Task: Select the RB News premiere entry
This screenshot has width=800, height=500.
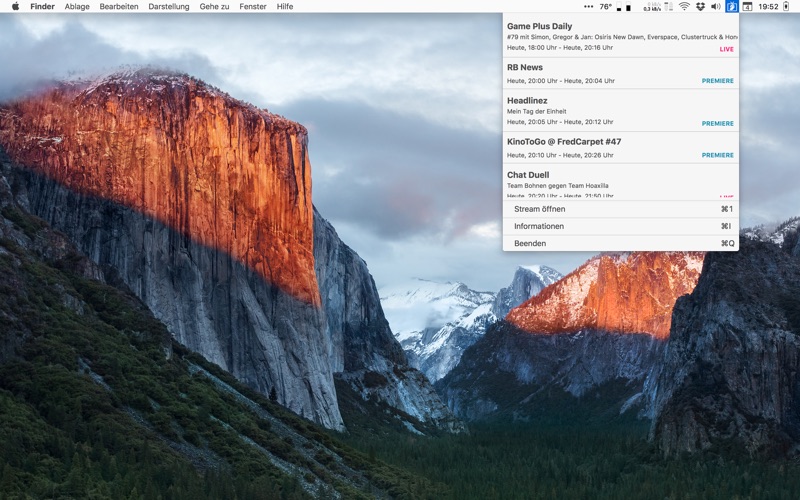Action: 621,73
